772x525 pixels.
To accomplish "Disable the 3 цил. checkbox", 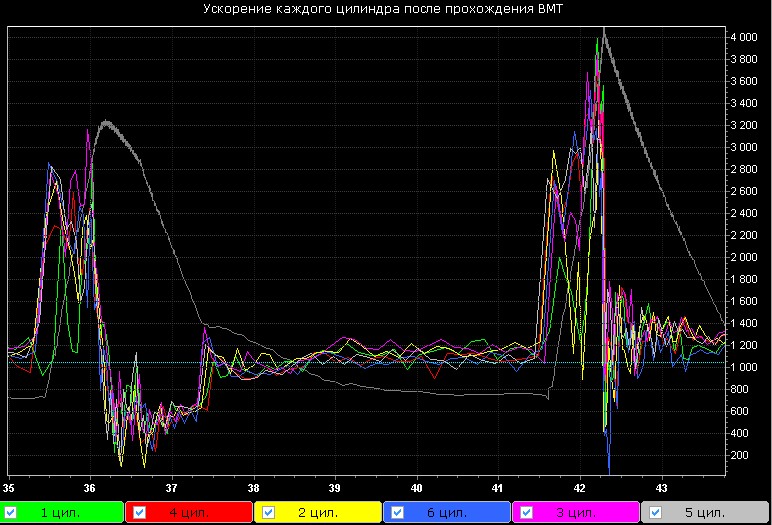I will (x=526, y=513).
